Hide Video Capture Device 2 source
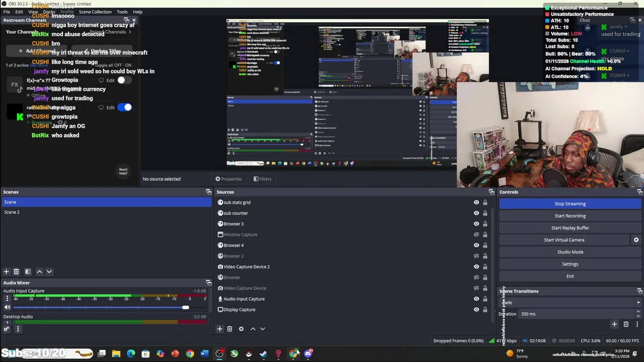Screen dimensions: 644x362 coord(476,267)
